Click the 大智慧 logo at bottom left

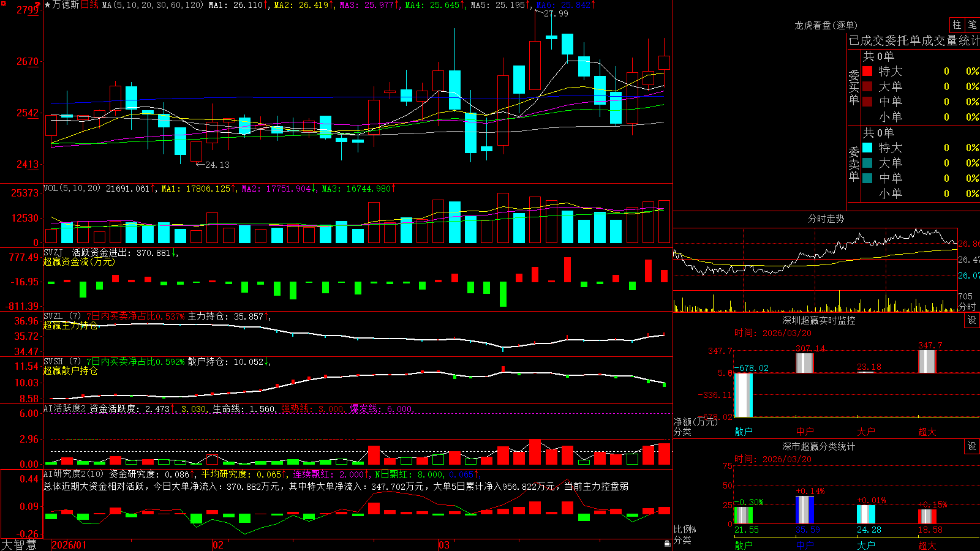[19, 545]
